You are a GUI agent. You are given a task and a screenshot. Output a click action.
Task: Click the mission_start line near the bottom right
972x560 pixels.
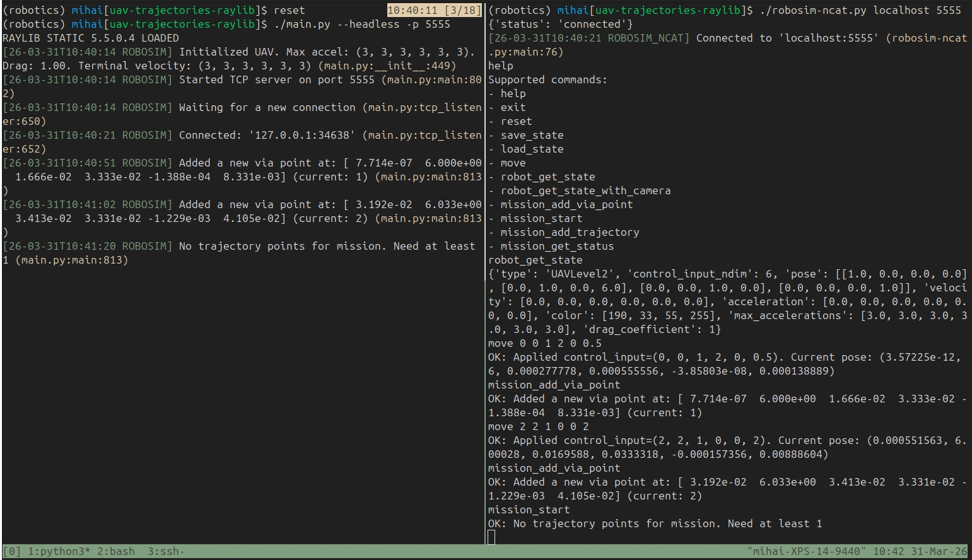click(x=529, y=510)
